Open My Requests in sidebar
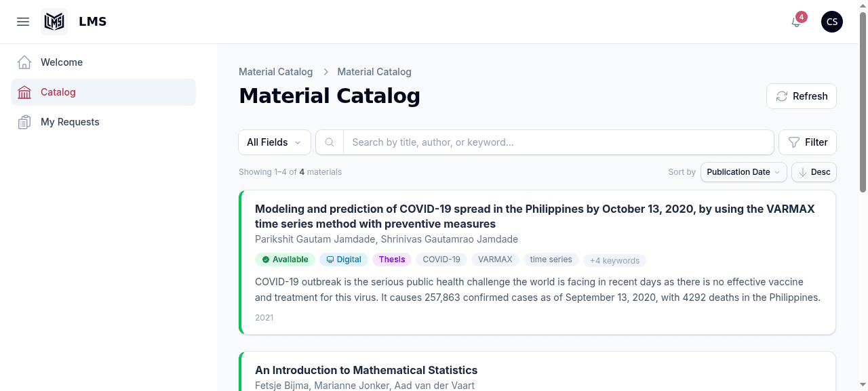868x391 pixels. [103, 122]
